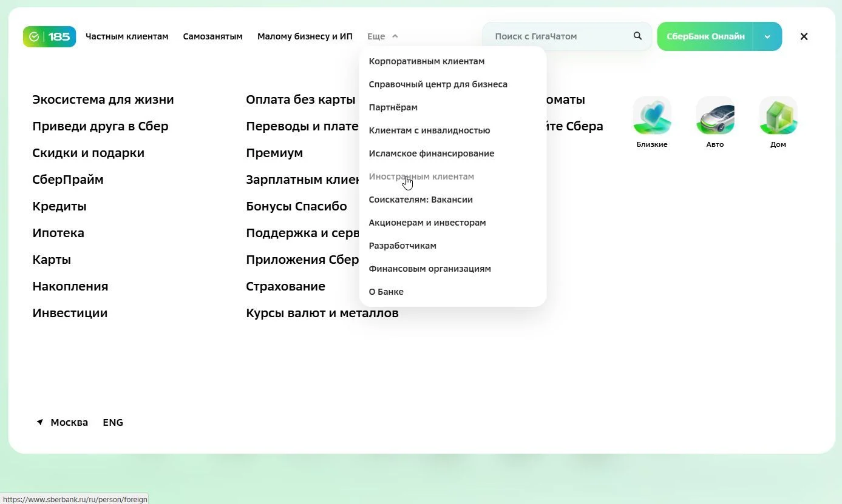Select Клиентам с инвалидностью entry
The image size is (842, 504).
[429, 130]
